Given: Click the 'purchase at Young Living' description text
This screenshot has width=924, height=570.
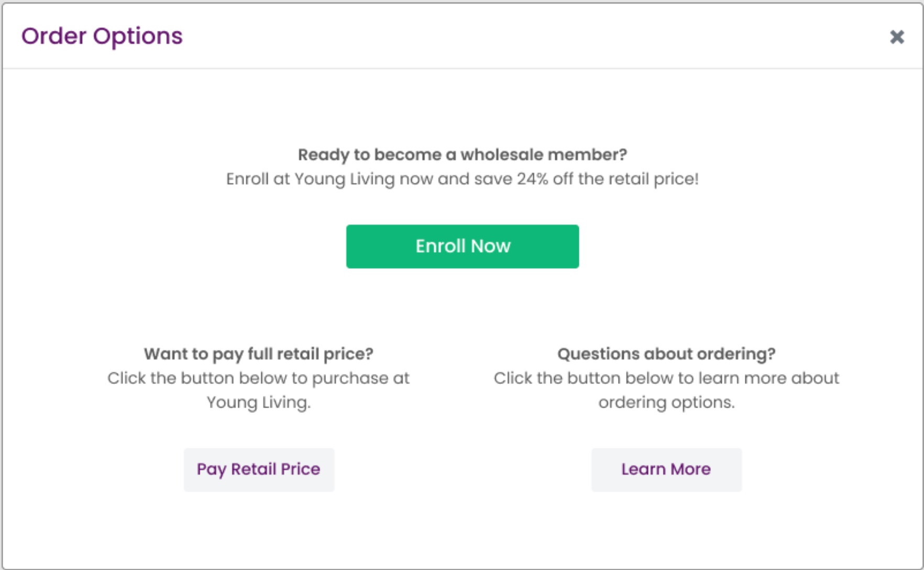Looking at the screenshot, I should [x=259, y=390].
